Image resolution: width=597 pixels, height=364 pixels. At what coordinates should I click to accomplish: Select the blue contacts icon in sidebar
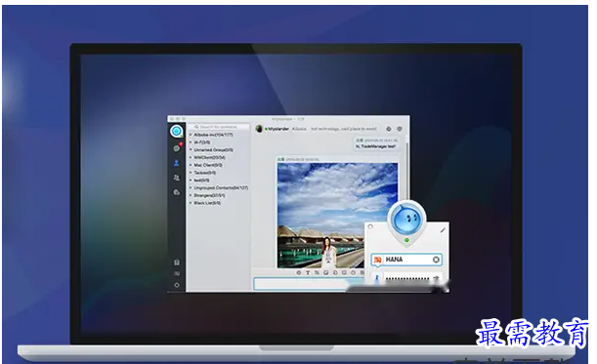[176, 163]
